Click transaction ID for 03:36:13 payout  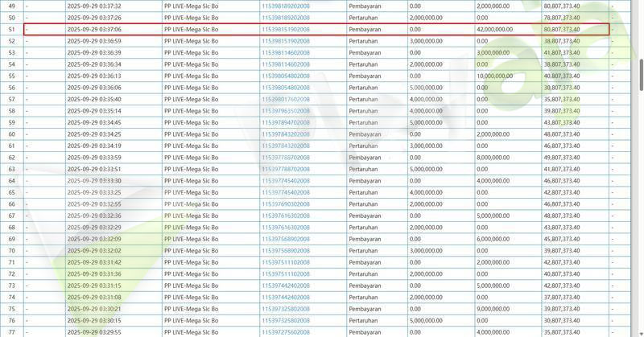(x=286, y=76)
